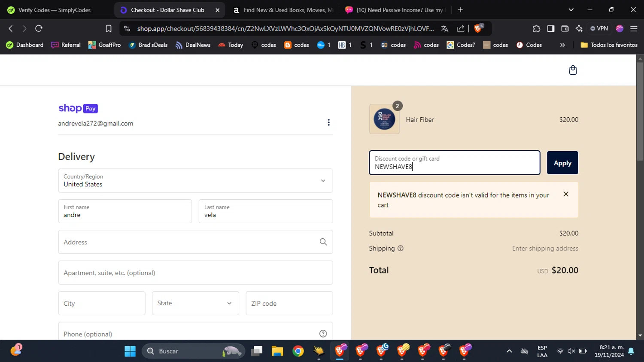This screenshot has height=362, width=644.
Task: Apply the discount code
Action: coord(562,163)
